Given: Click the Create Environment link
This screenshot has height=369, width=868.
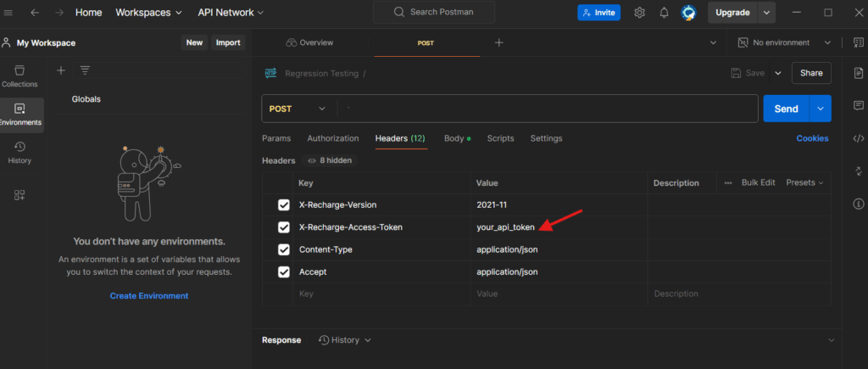Looking at the screenshot, I should click(149, 296).
